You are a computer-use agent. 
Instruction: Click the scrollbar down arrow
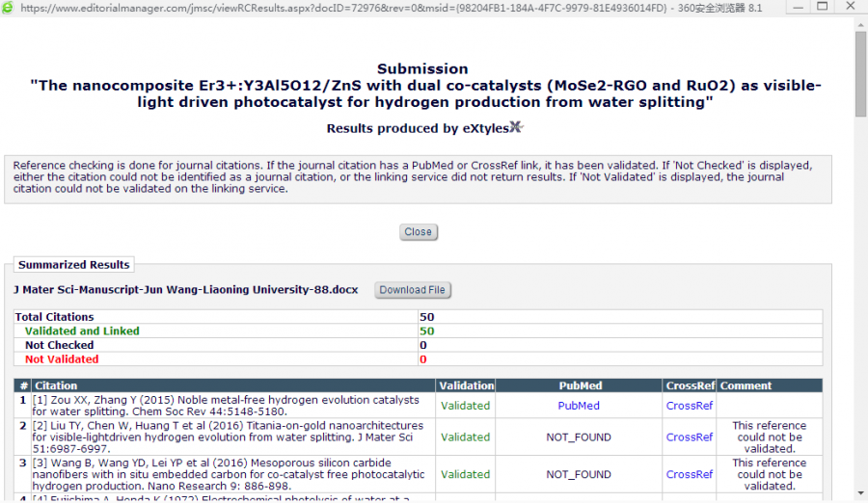point(861,493)
